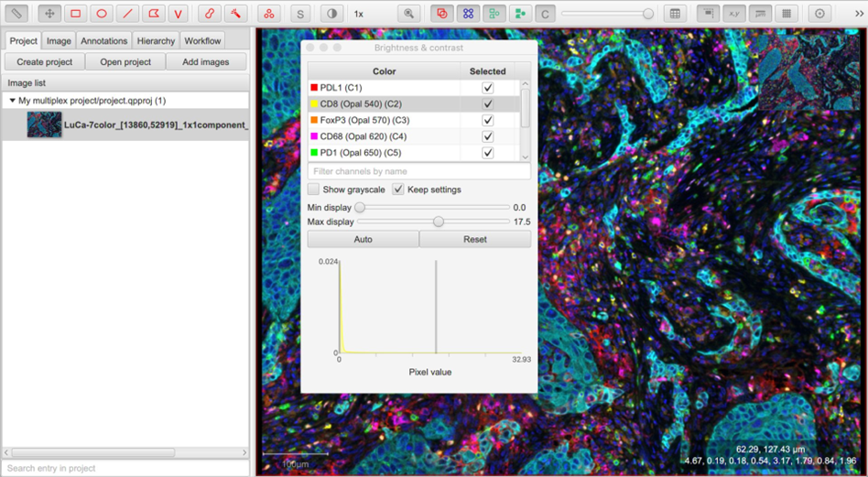This screenshot has width=868, height=477.
Task: Select the Polygon annotation tool
Action: click(x=153, y=14)
